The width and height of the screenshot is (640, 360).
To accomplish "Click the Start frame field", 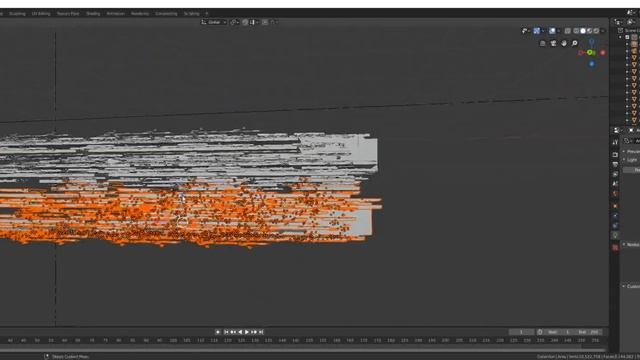I will [559, 332].
